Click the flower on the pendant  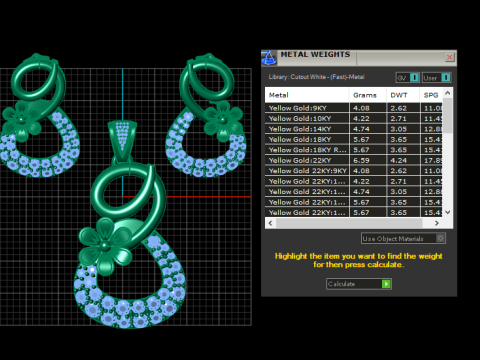pos(105,245)
